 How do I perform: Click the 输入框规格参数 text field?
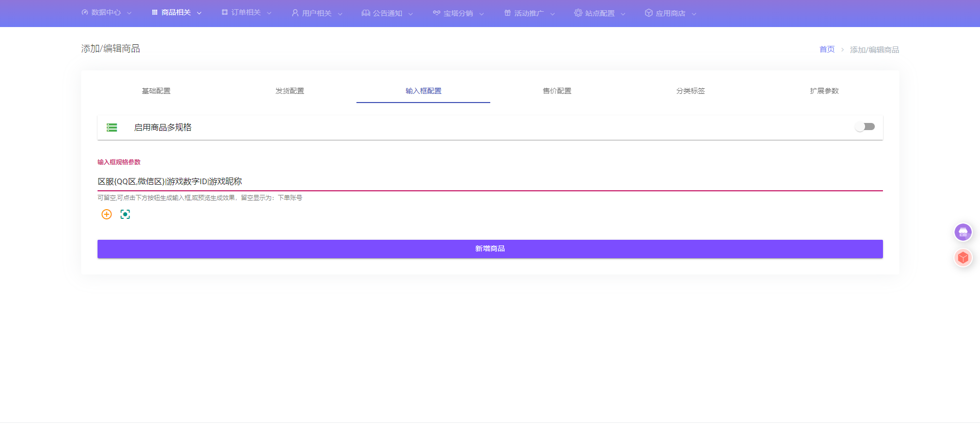[x=490, y=182]
